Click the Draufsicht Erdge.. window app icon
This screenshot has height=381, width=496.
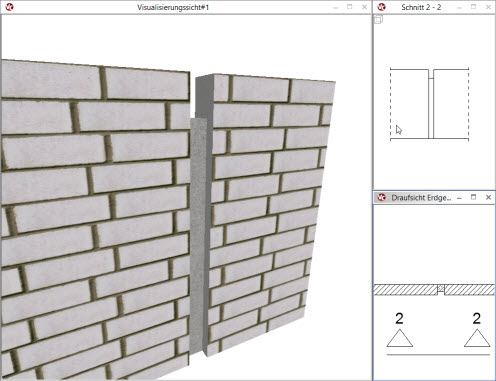point(381,198)
